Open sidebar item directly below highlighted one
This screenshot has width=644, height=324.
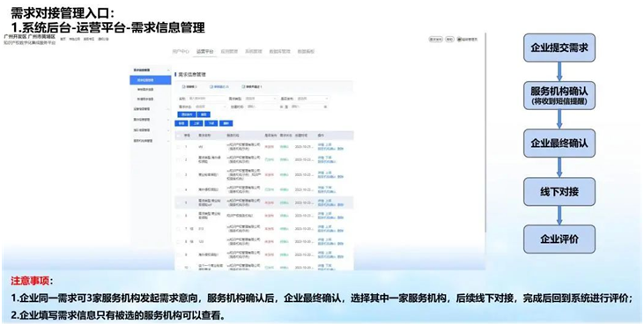pyautogui.click(x=145, y=90)
